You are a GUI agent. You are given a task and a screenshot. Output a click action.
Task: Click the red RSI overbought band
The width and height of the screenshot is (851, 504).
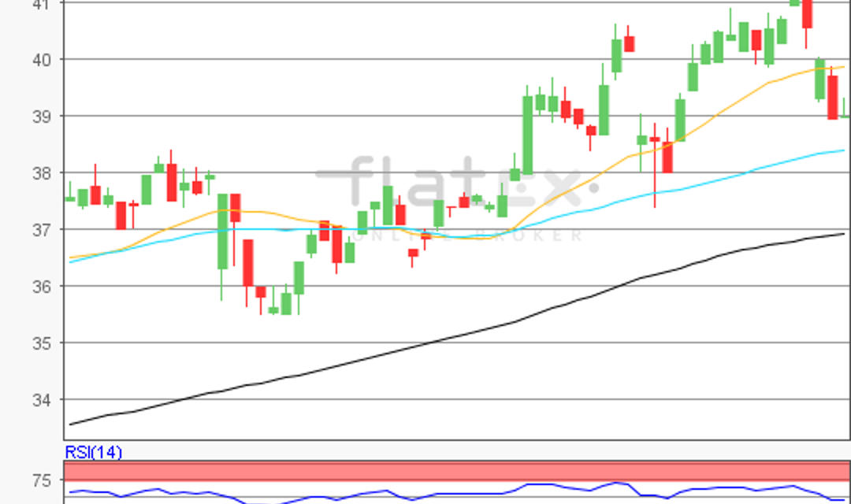[x=457, y=471]
